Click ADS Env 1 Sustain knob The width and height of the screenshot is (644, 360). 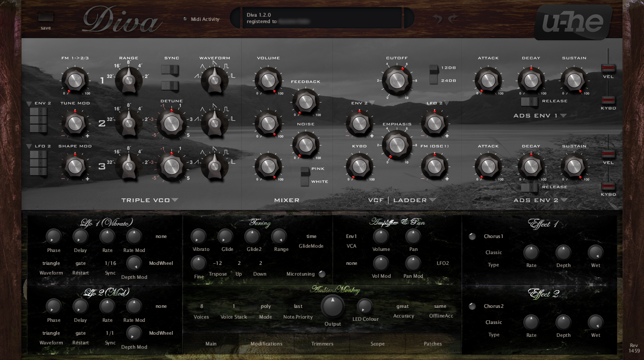click(573, 81)
